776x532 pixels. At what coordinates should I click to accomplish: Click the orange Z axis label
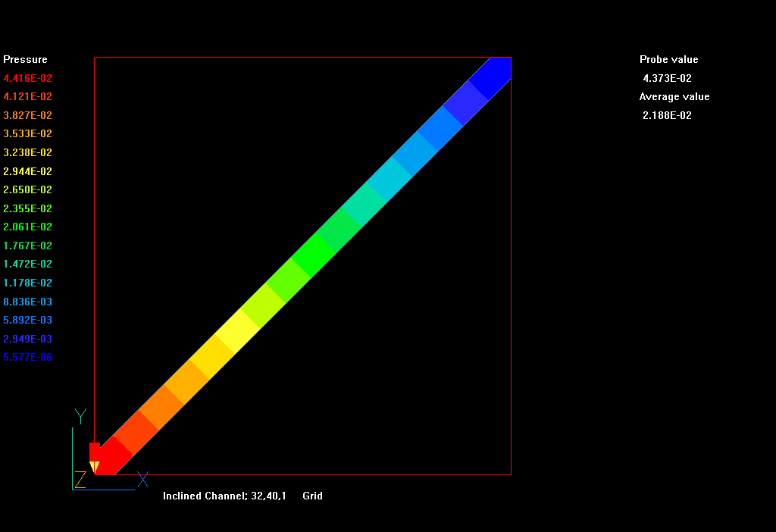(80, 479)
